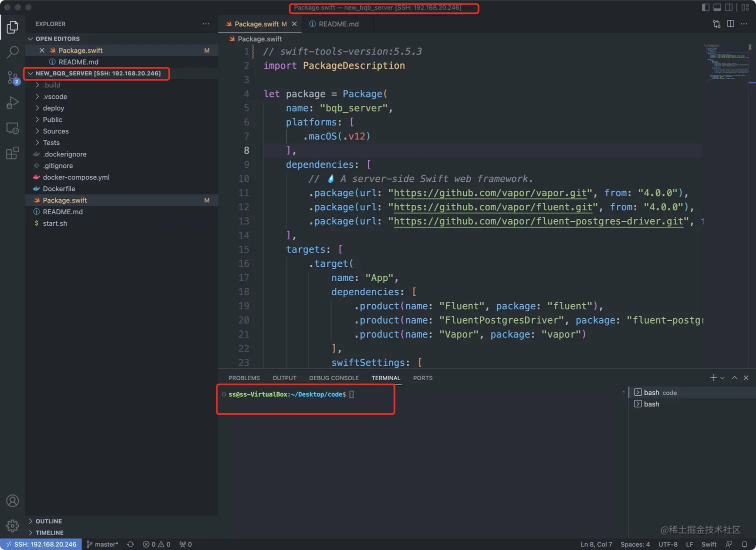Change indentation via 'Spaces: 4'
Image resolution: width=756 pixels, height=550 pixels.
(635, 545)
